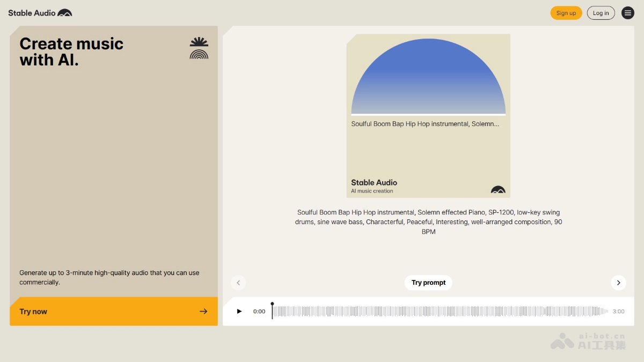Viewport: 644px width, 362px height.
Task: Click the Stable Audio arch logo in the header
Action: pos(65,12)
